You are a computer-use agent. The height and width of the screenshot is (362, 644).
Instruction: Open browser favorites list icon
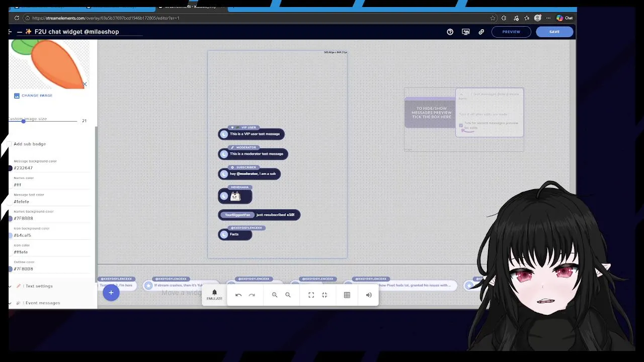click(x=527, y=18)
